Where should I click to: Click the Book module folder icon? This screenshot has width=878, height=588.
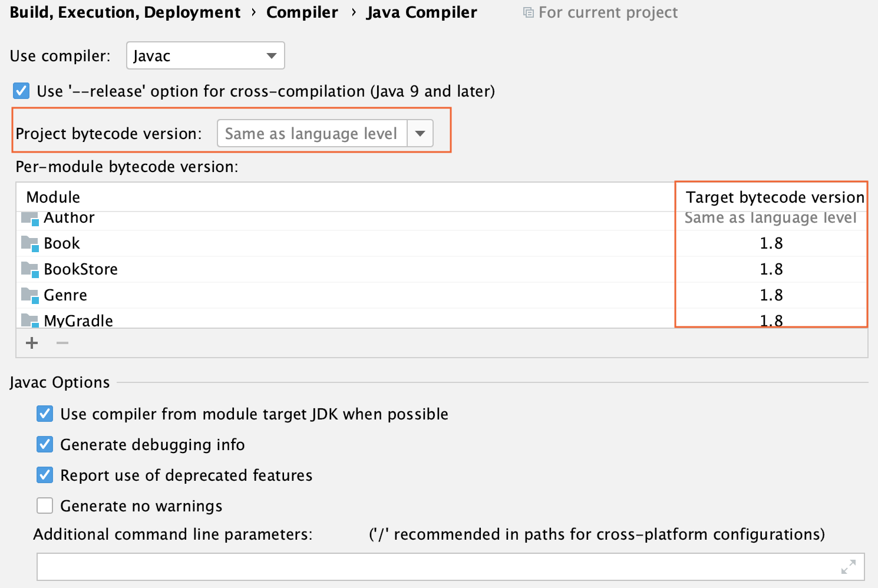coord(29,243)
